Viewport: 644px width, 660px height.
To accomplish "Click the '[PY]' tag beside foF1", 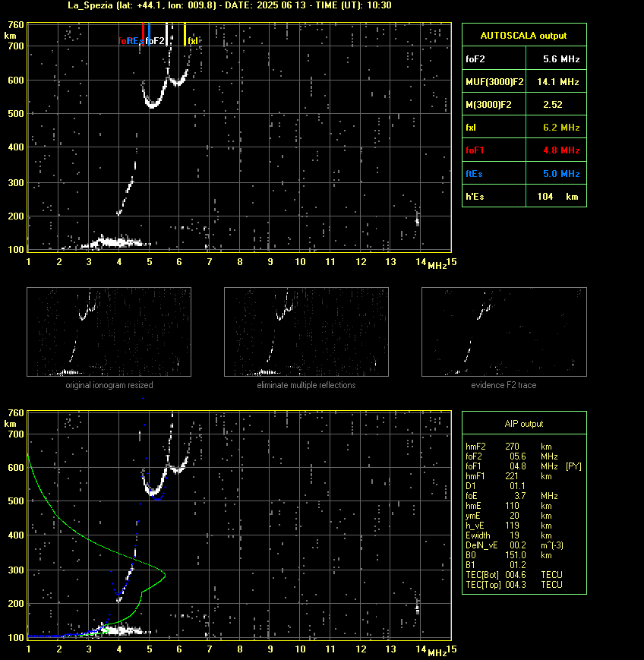I will [x=573, y=466].
